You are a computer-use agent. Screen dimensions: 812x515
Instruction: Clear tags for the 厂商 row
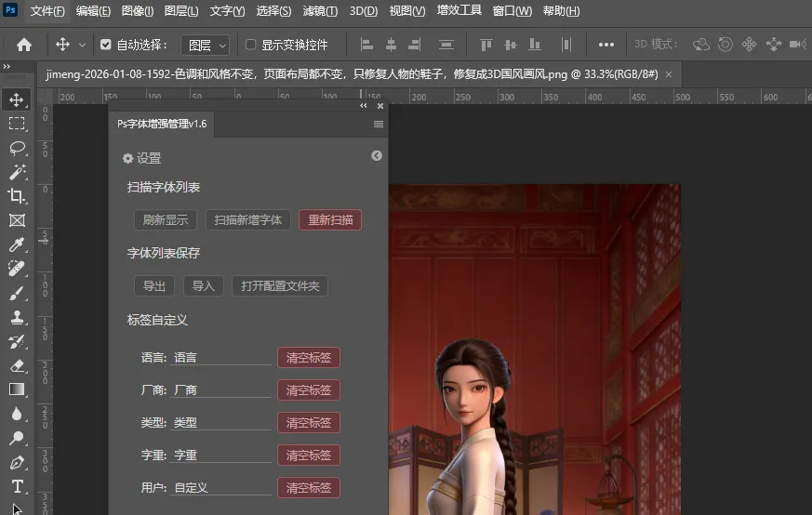309,390
